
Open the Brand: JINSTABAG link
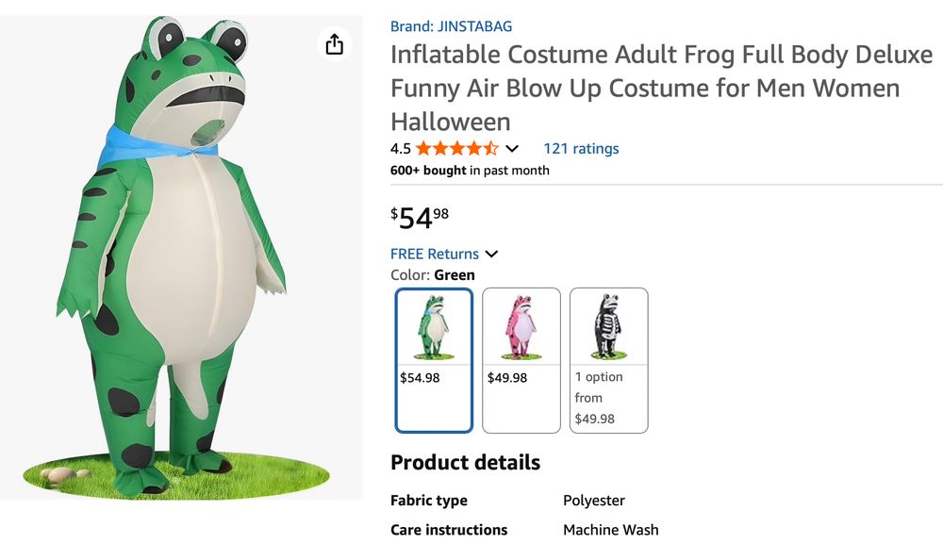[x=451, y=26]
